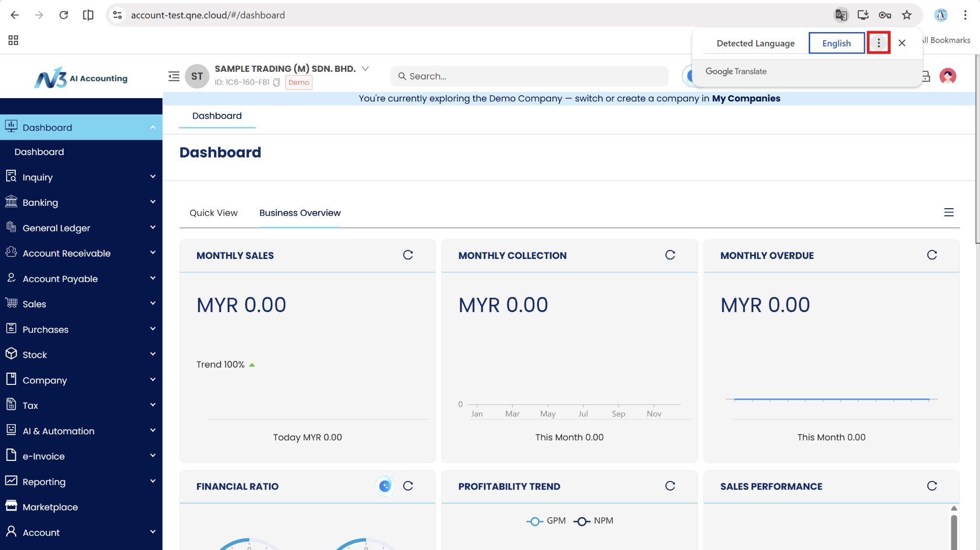
Task: Collapse the sidebar with the hamburger icon
Action: (174, 76)
